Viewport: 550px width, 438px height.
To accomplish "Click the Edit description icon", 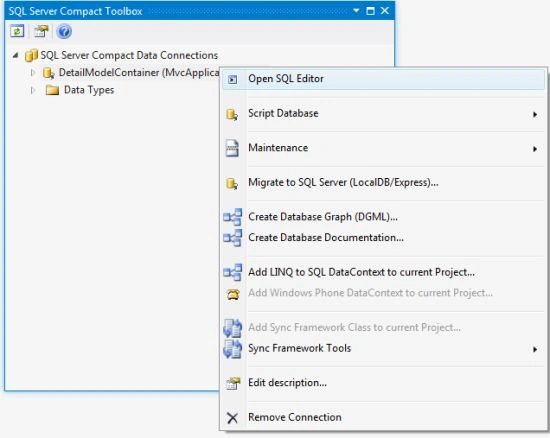I will (x=233, y=383).
